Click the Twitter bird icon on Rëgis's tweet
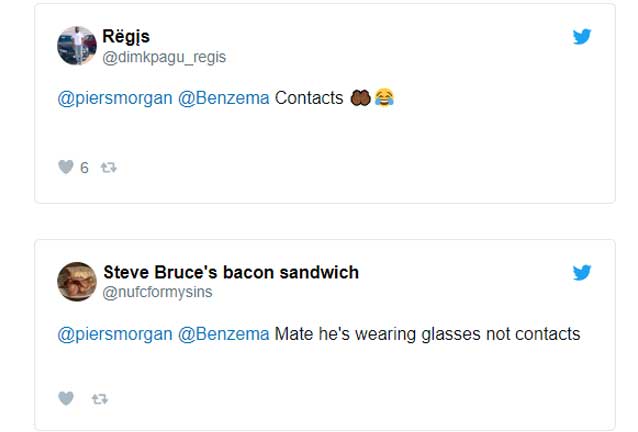 [582, 37]
